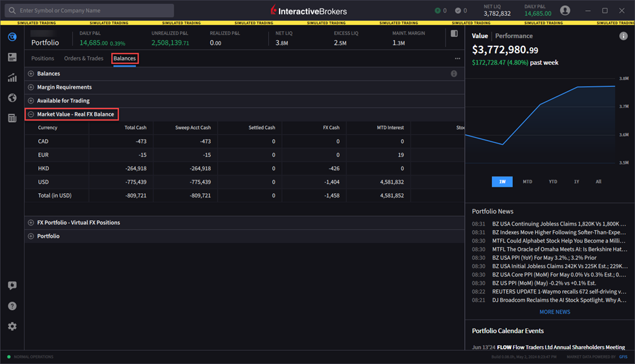Open the Portfolio icon in left sidebar
The height and width of the screenshot is (364, 635).
12,37
